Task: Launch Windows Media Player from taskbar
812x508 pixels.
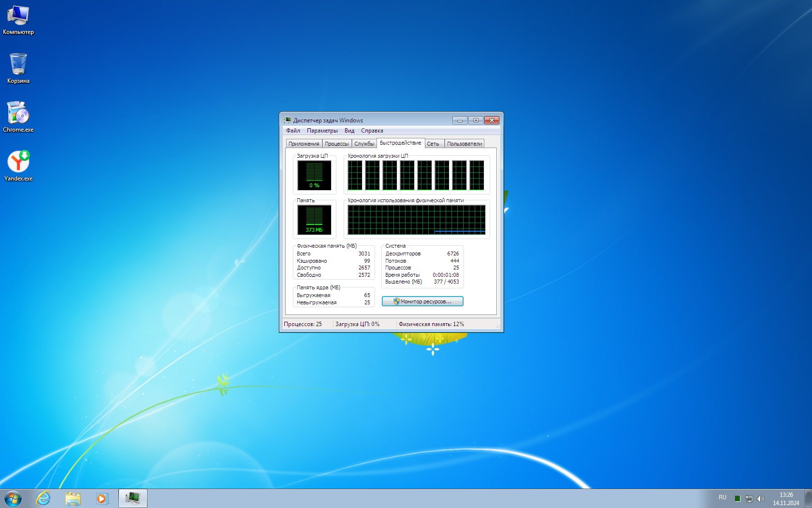Action: point(102,498)
